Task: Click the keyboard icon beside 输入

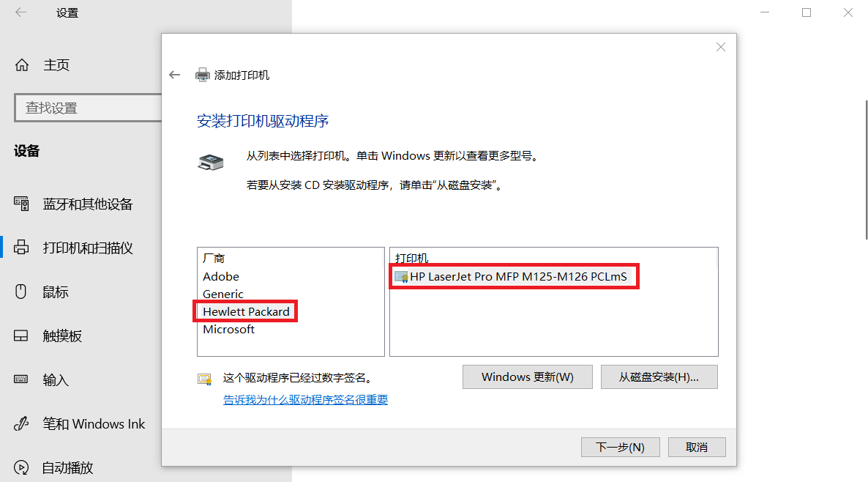Action: tap(21, 379)
